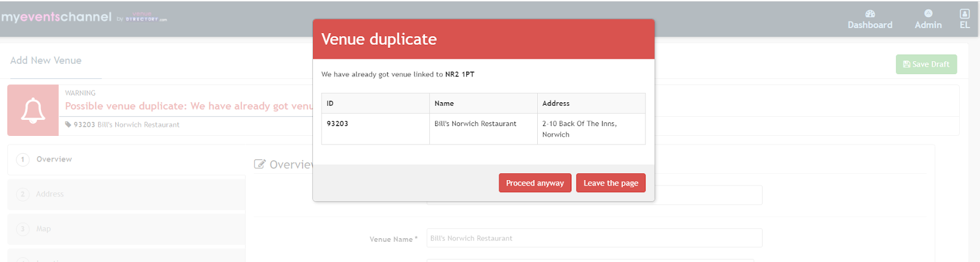
Task: Click the myeventschannel logo
Action: (x=84, y=17)
